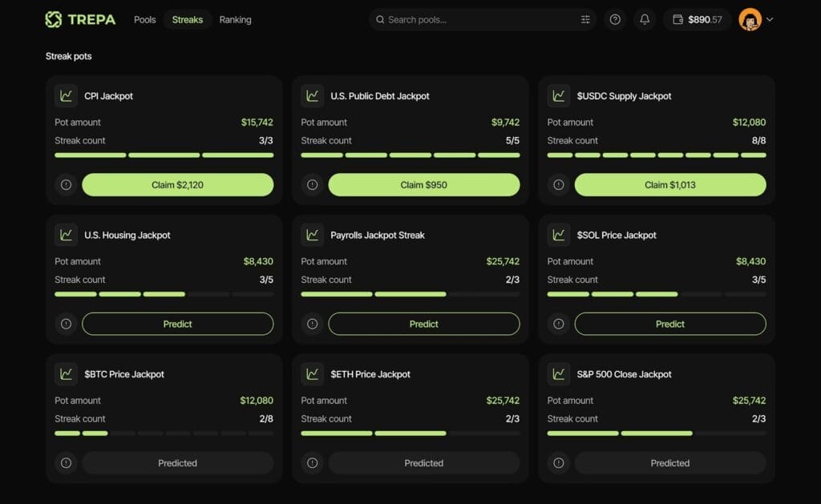Switch to the Ranking tab
The image size is (821, 504).
click(x=235, y=19)
